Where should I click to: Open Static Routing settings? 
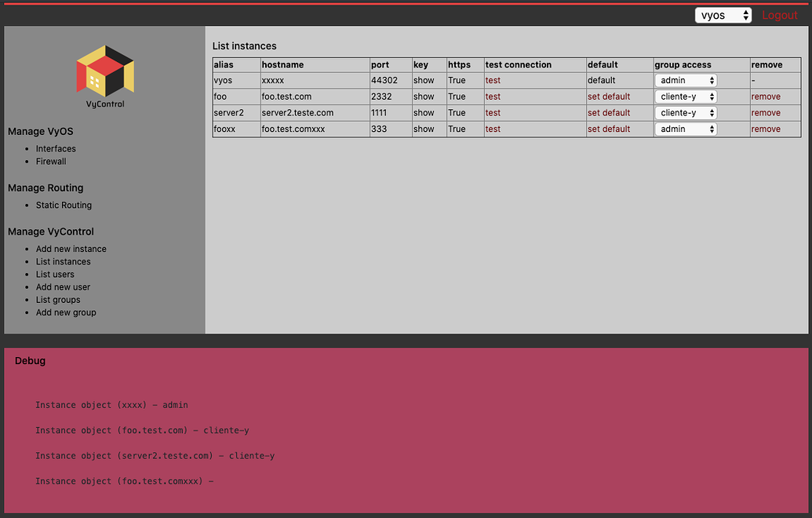pyautogui.click(x=64, y=205)
